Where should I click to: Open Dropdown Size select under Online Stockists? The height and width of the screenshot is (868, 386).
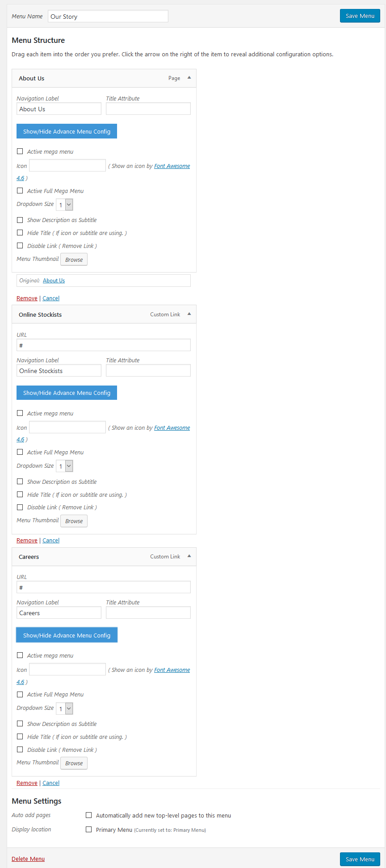pyautogui.click(x=64, y=466)
